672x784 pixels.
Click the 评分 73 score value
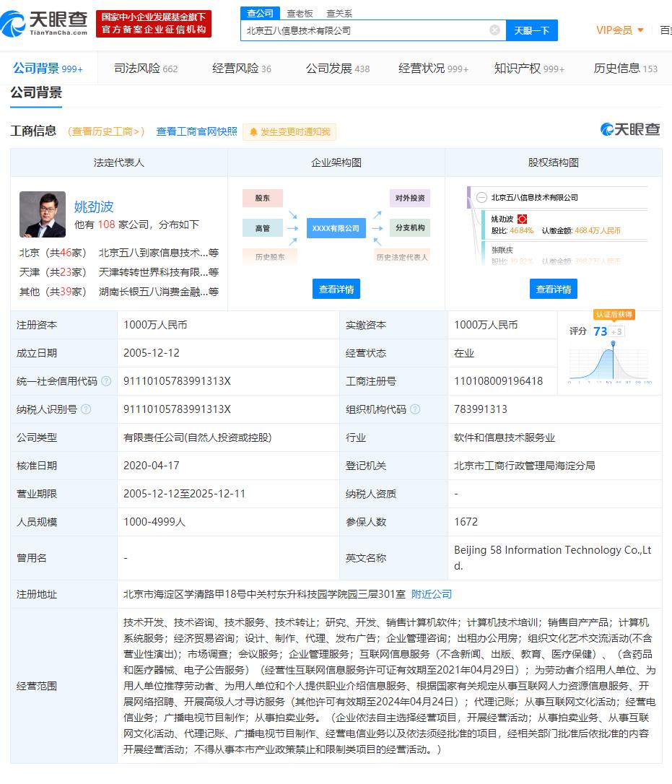point(600,331)
